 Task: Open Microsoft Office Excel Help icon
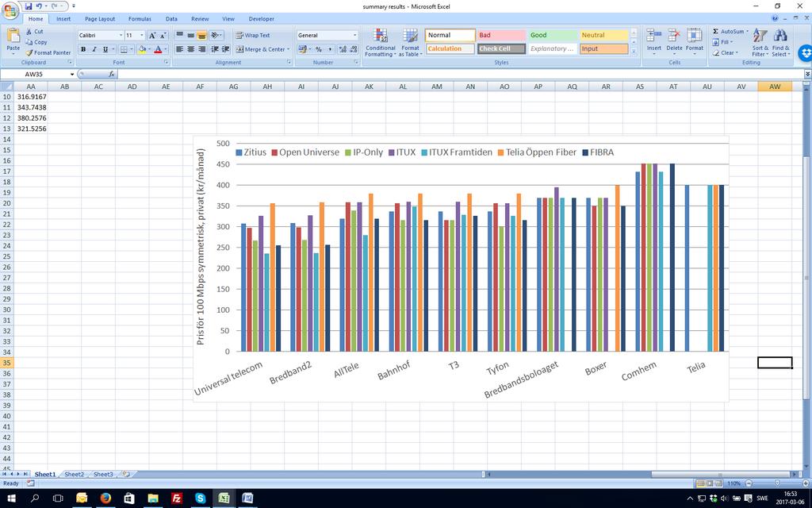(775, 18)
